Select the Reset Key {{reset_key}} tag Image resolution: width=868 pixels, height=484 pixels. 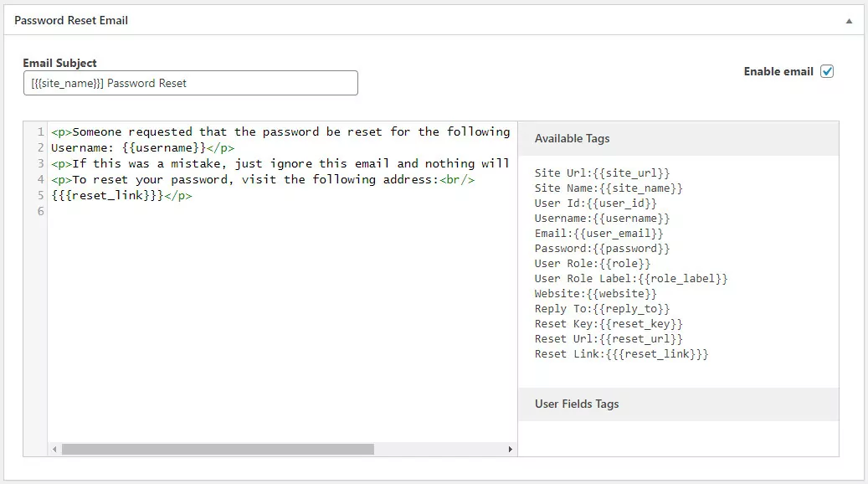click(609, 324)
